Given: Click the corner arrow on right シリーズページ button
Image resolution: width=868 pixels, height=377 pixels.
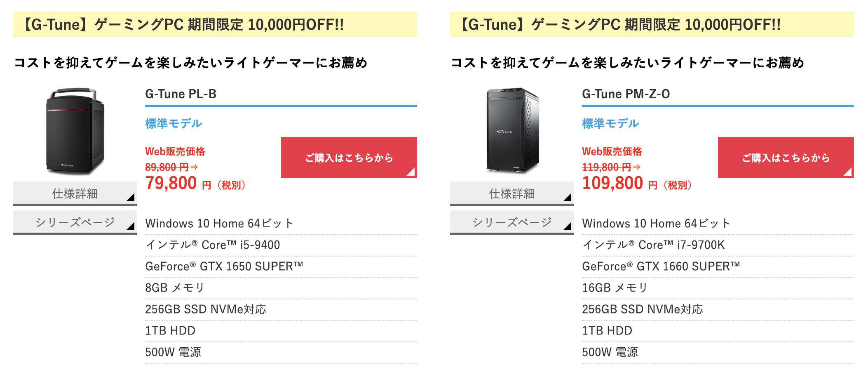Looking at the screenshot, I should coord(568,226).
